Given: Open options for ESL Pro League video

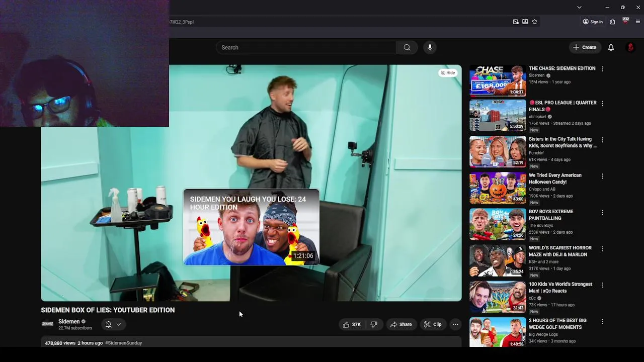Looking at the screenshot, I should [x=602, y=104].
